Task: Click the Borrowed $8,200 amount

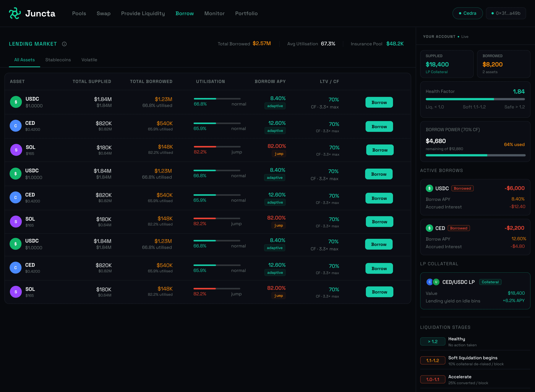Action: 492,64
